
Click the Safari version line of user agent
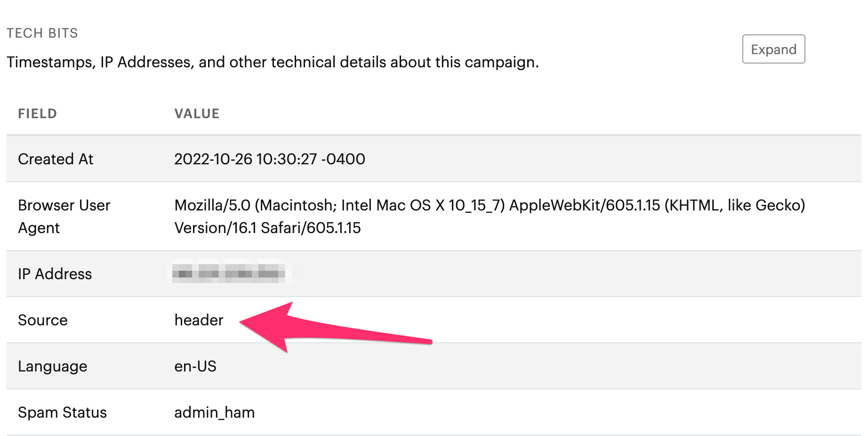(267, 228)
